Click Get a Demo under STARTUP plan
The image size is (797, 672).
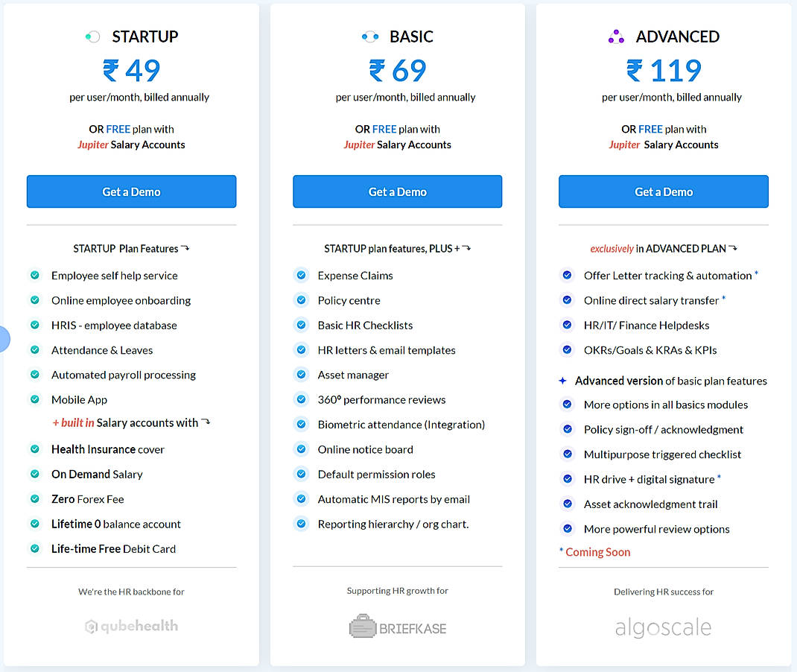point(131,191)
